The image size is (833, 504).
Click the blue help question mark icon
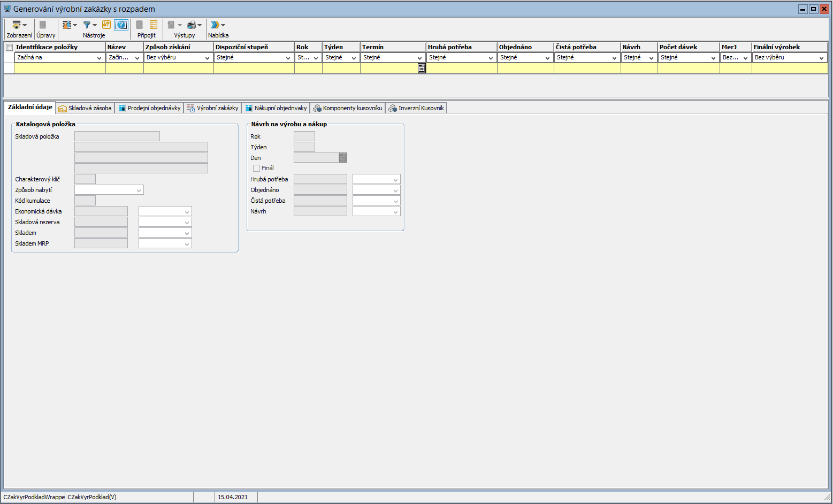(121, 25)
